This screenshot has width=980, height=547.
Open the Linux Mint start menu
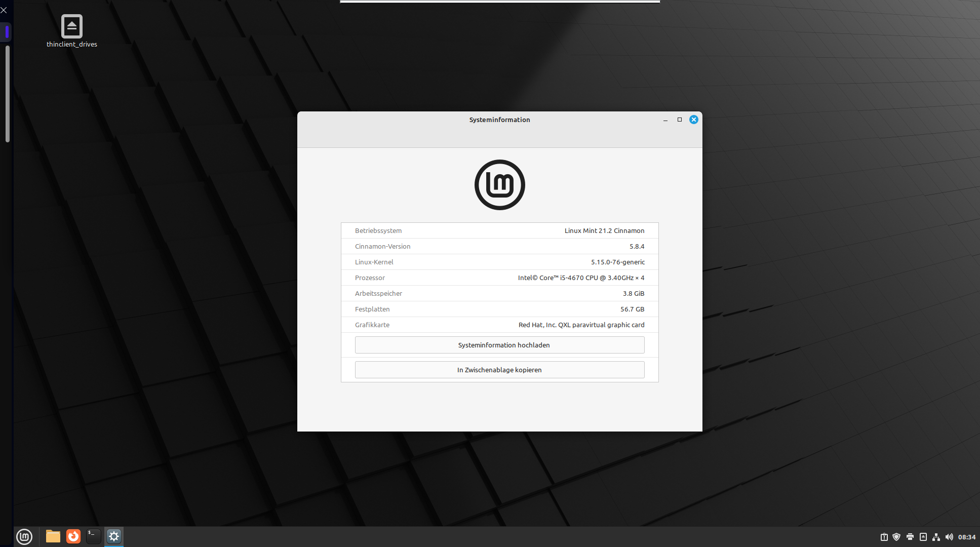coord(24,536)
